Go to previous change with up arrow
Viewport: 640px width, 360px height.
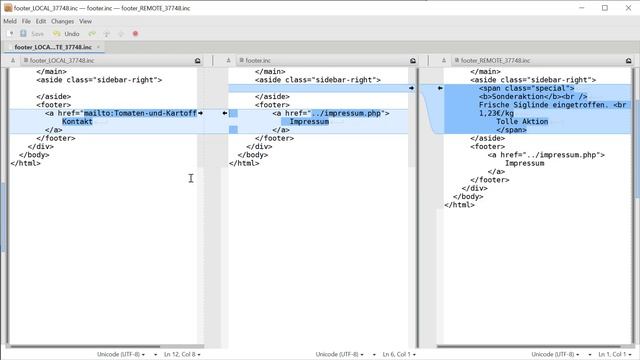(x=107, y=34)
